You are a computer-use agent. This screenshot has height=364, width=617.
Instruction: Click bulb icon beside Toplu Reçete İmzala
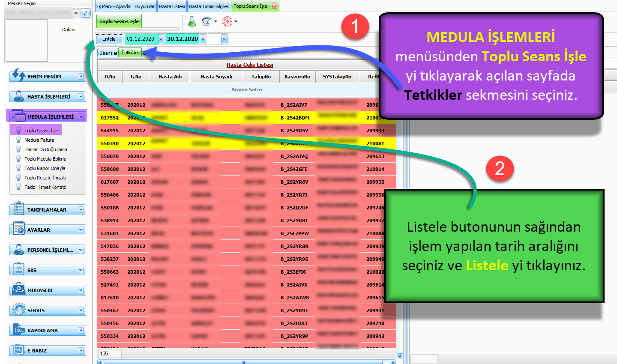pos(18,177)
